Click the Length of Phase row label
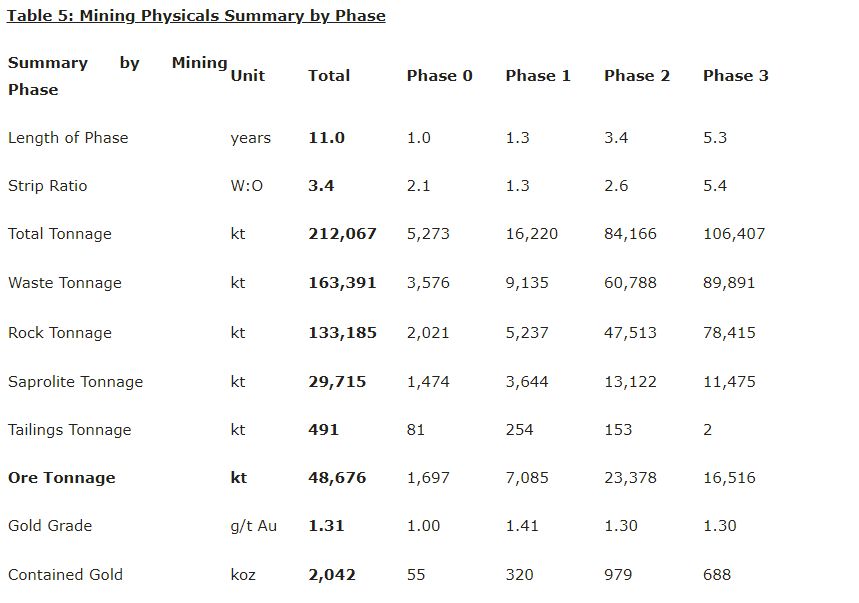The image size is (859, 603). [x=68, y=138]
